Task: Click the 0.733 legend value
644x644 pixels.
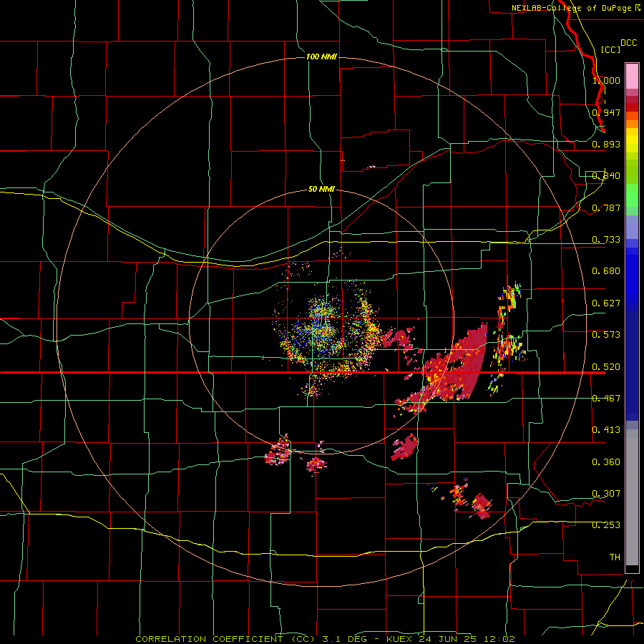Action: pyautogui.click(x=606, y=240)
